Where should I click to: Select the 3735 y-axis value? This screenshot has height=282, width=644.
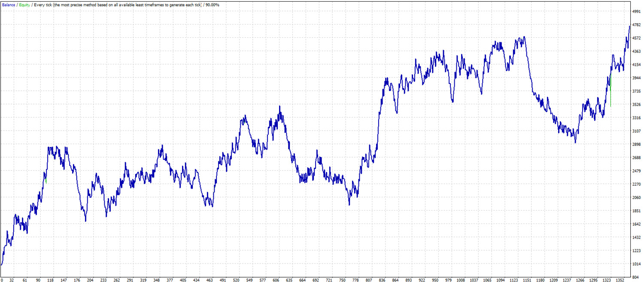pyautogui.click(x=637, y=91)
